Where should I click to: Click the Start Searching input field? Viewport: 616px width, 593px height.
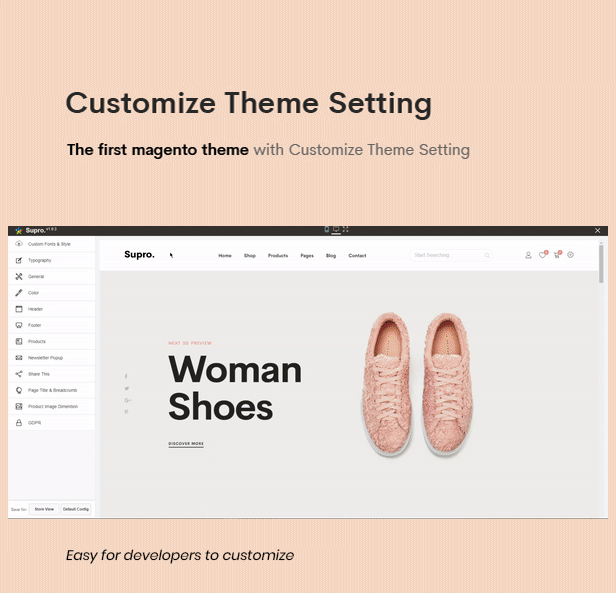(x=451, y=255)
